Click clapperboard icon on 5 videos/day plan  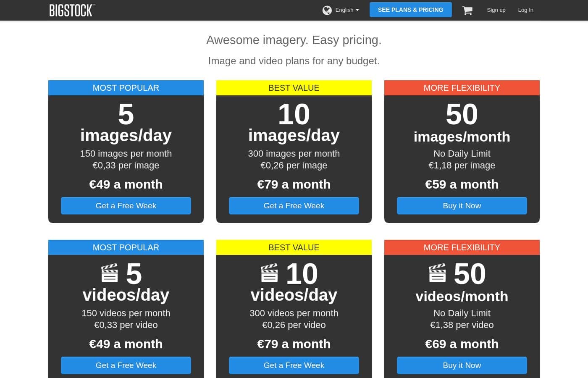(110, 273)
